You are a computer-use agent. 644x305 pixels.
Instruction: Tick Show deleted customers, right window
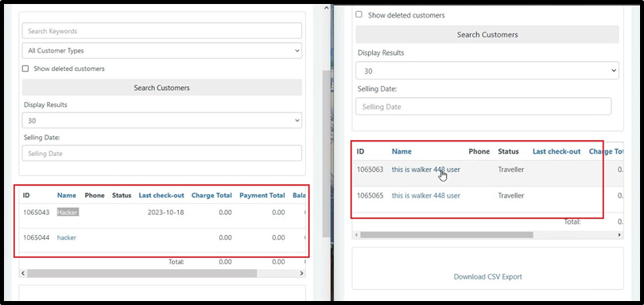[x=359, y=15]
